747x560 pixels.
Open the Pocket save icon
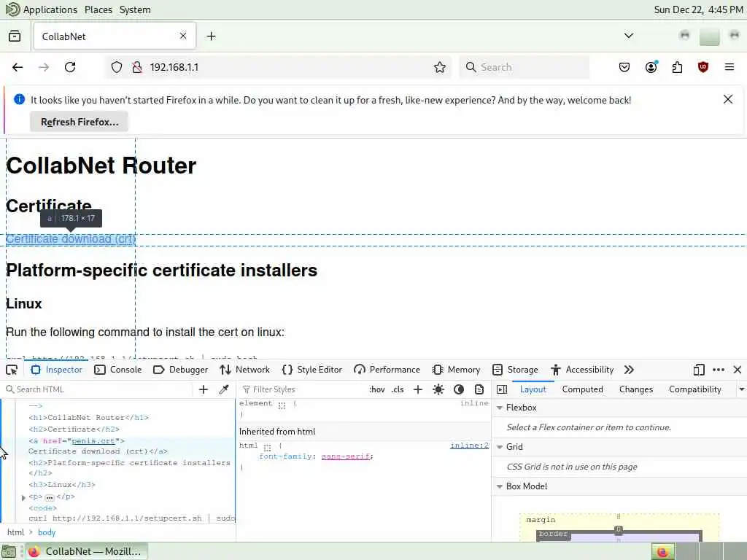click(624, 67)
